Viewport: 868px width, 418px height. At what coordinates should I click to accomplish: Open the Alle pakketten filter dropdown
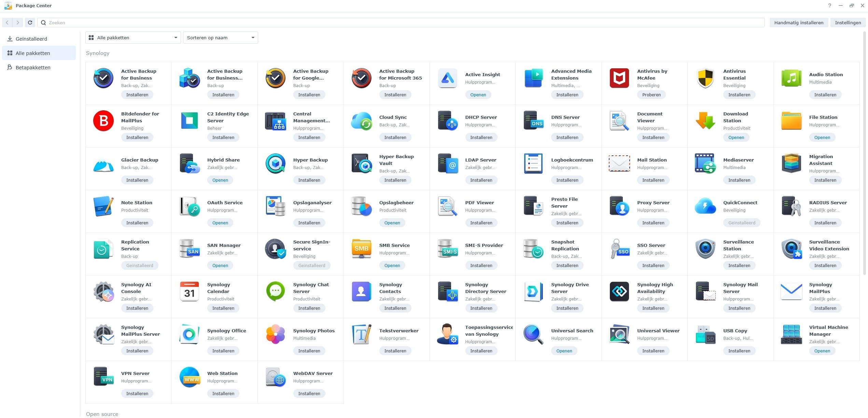(x=133, y=38)
